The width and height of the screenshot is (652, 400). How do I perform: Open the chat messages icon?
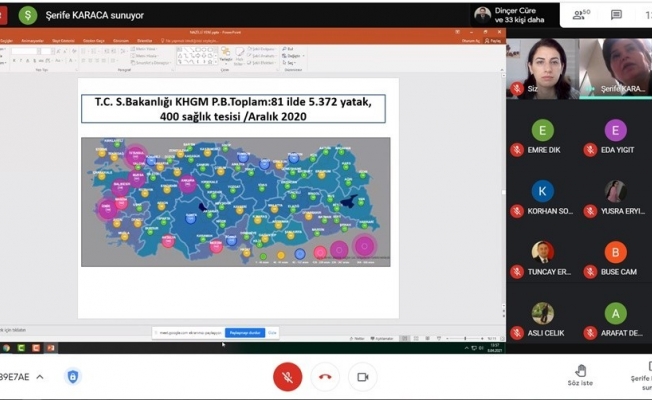click(x=617, y=14)
